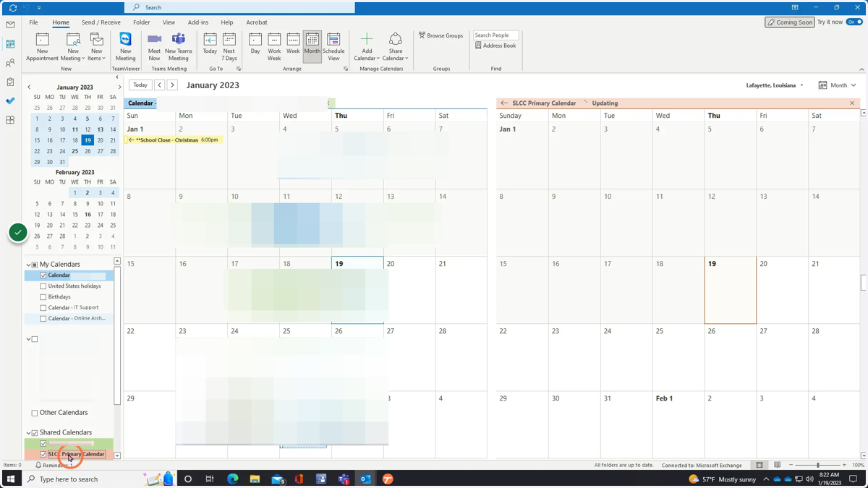Open Schedule View

[x=333, y=47]
